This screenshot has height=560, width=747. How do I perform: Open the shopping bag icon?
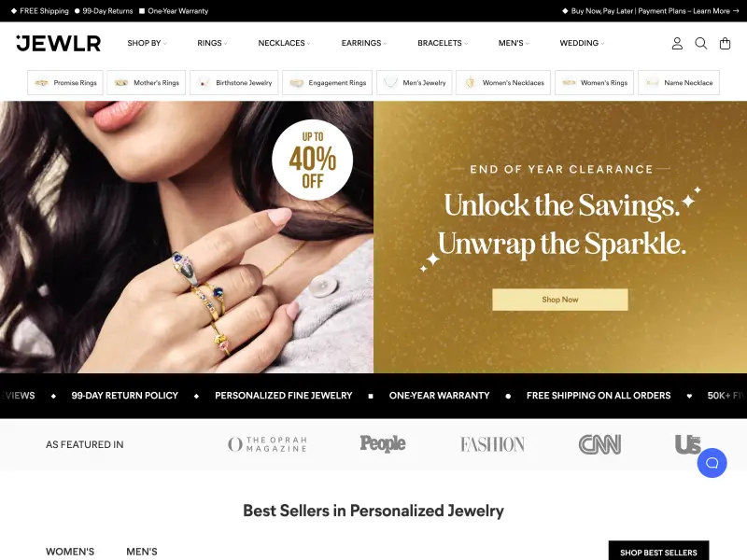tap(726, 43)
